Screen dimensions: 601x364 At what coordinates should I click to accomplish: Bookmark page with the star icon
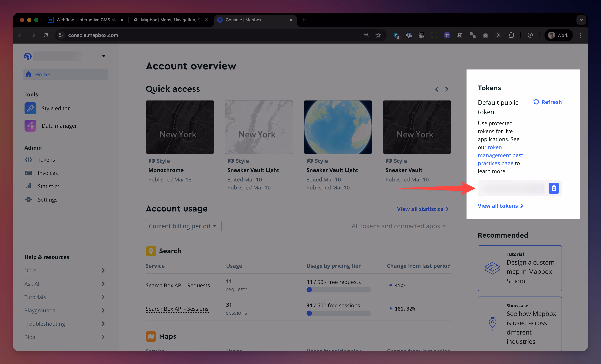378,35
